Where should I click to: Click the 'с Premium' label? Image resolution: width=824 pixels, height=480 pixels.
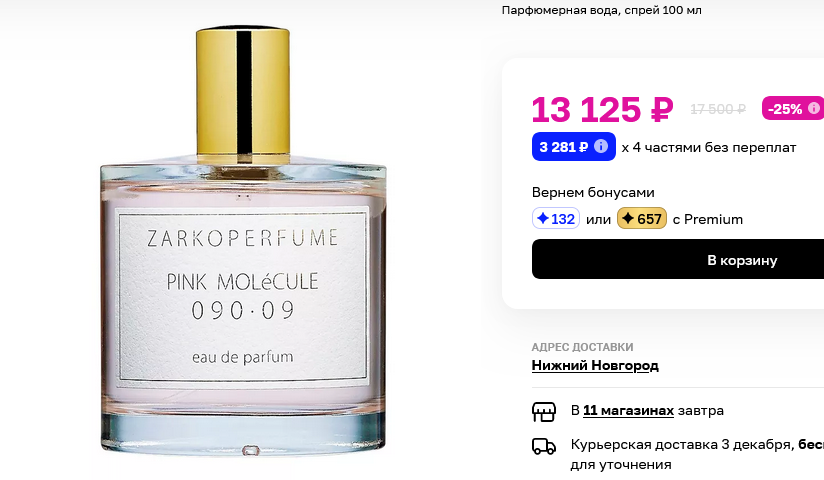(x=708, y=219)
